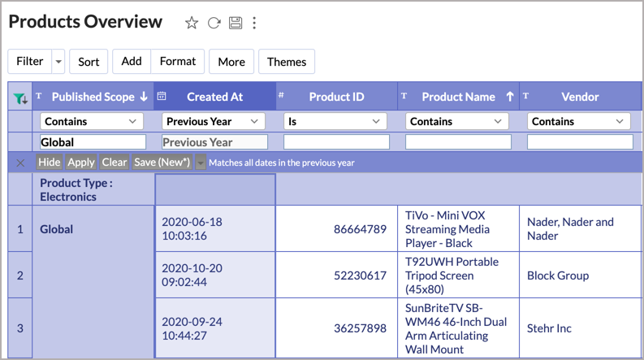Close the filter bar with the X icon
This screenshot has height=360, width=644.
[20, 163]
